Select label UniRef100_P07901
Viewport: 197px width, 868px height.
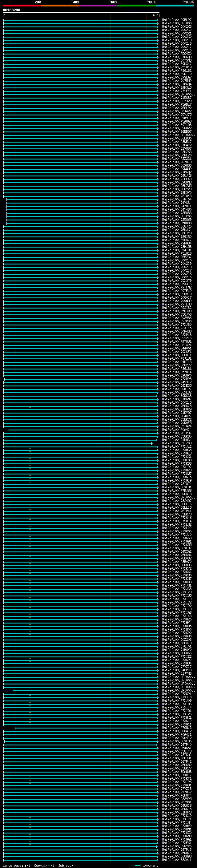(176, 802)
